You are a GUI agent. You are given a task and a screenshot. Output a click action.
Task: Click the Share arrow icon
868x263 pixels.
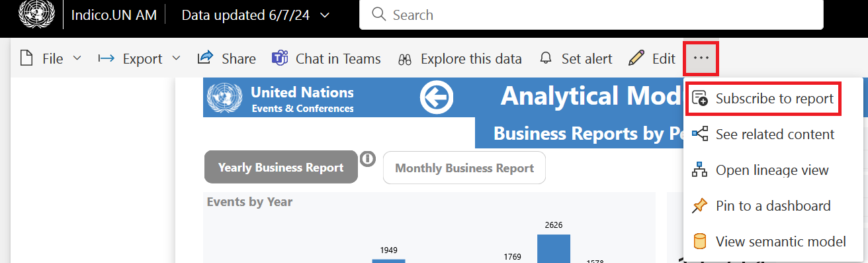(x=205, y=58)
